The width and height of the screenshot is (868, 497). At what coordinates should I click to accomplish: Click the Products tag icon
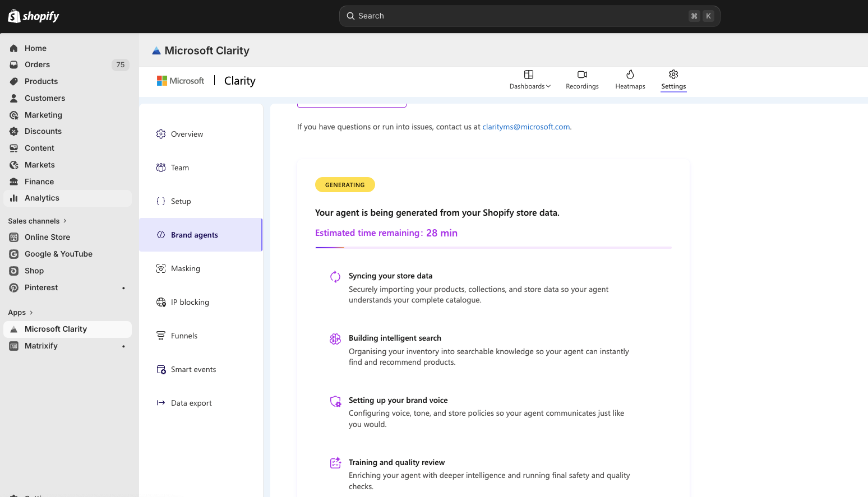tap(14, 81)
